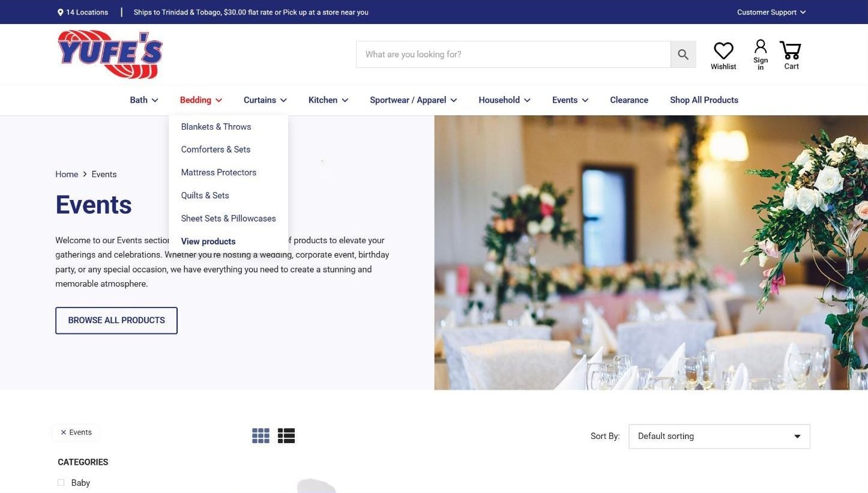The height and width of the screenshot is (493, 868).
Task: Select Quilts & Sets submenu item
Action: [x=205, y=195]
